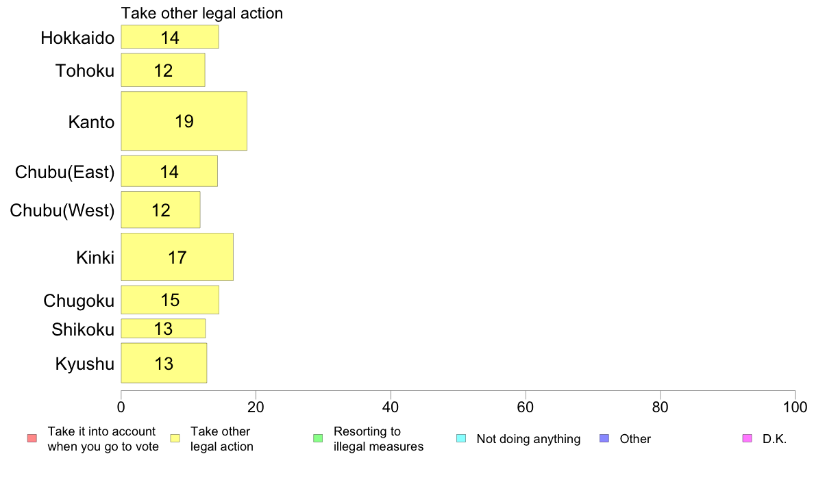Image resolution: width=814 pixels, height=504 pixels.
Task: Select the Hokkaido bar showing 14
Action: (x=170, y=37)
